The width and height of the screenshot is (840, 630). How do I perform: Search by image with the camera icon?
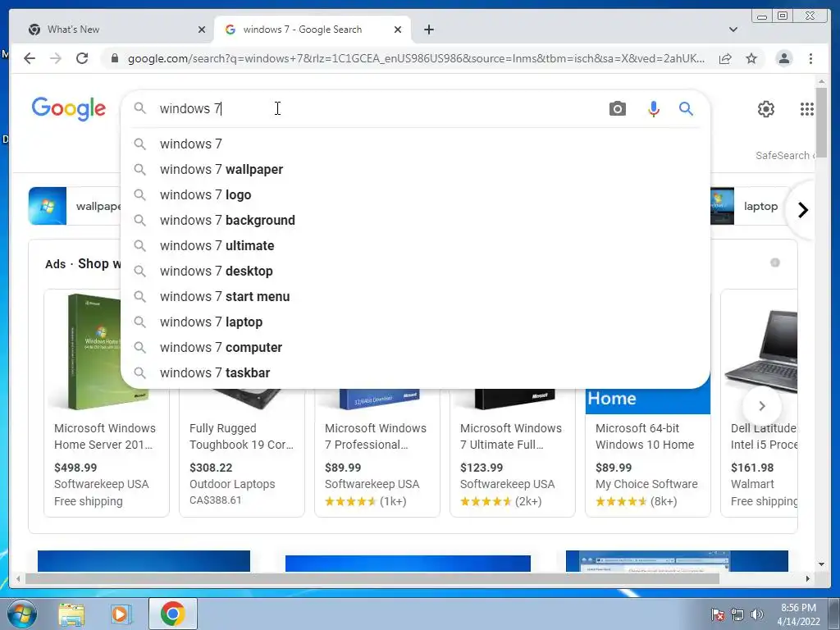coord(617,109)
